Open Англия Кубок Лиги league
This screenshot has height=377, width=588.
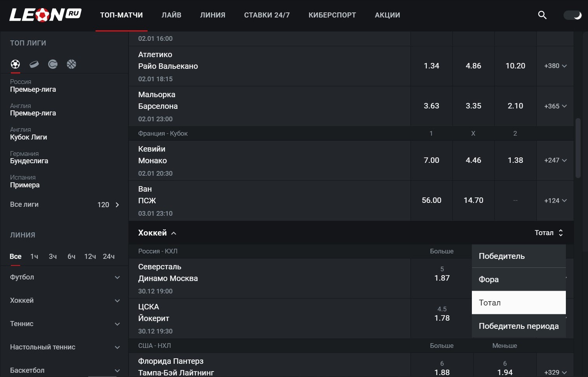point(28,133)
